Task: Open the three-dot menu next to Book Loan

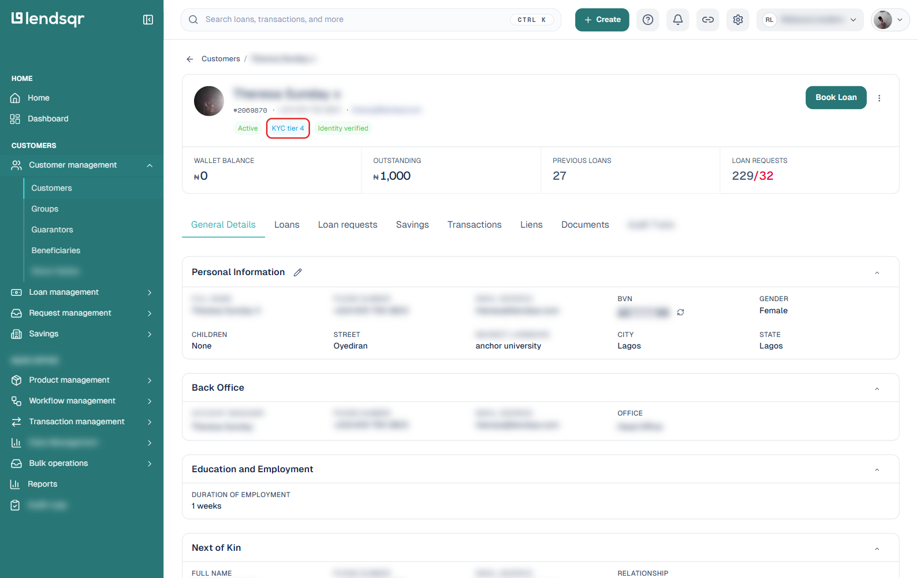Action: pyautogui.click(x=880, y=98)
